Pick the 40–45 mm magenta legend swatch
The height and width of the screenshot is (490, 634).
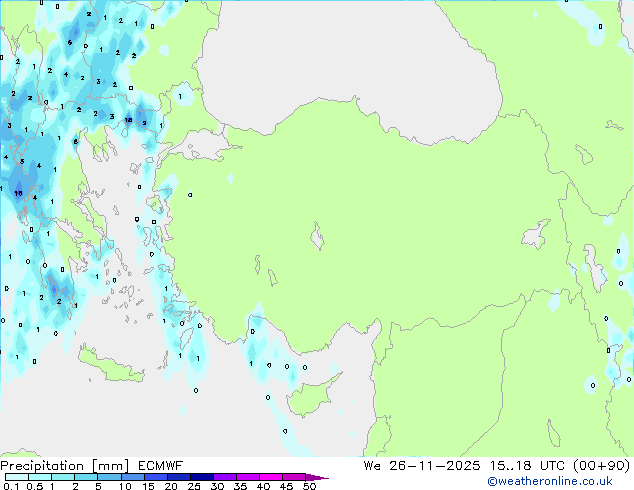tap(271, 477)
